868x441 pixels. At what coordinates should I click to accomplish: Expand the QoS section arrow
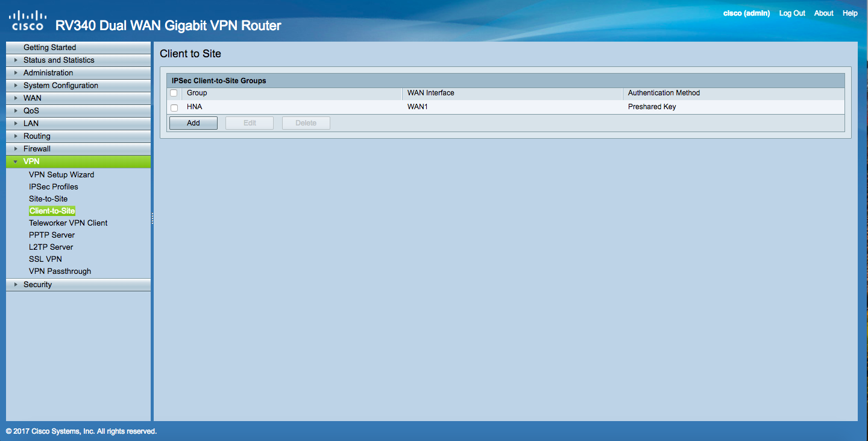click(x=16, y=111)
